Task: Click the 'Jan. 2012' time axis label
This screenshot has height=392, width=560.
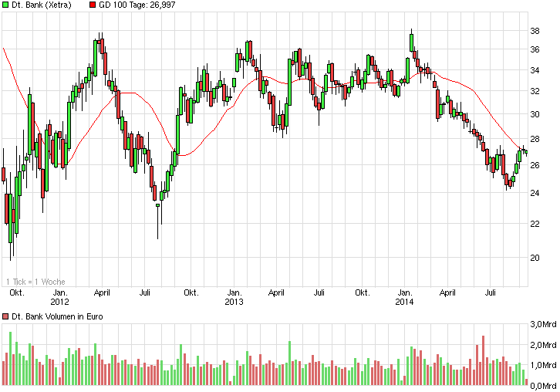Action: tap(59, 297)
